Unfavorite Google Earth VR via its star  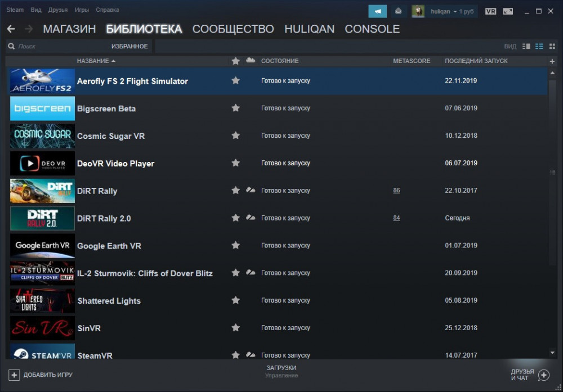pos(235,245)
